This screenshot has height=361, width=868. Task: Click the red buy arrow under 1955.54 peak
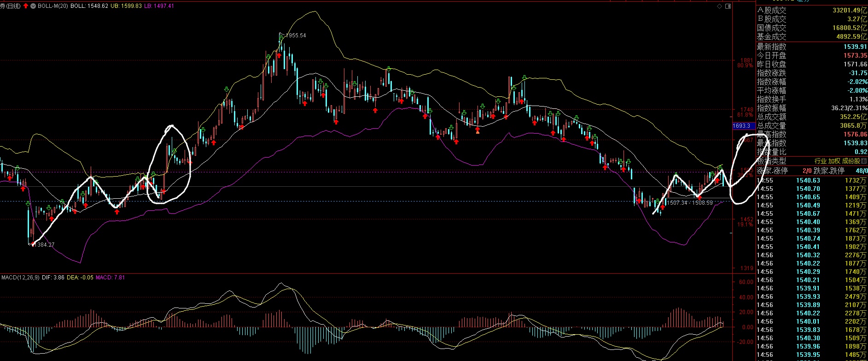(279, 55)
